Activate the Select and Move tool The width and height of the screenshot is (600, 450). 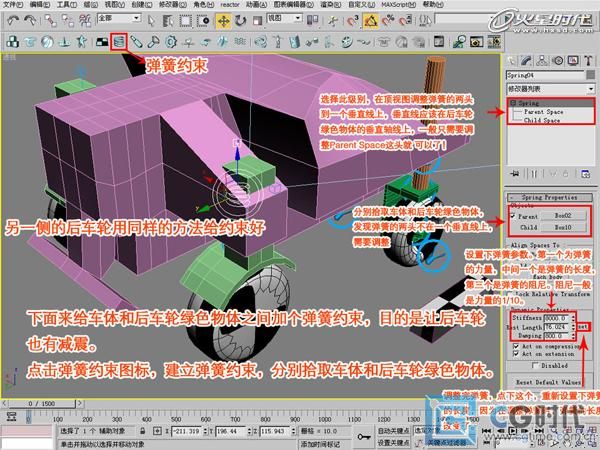(223, 21)
